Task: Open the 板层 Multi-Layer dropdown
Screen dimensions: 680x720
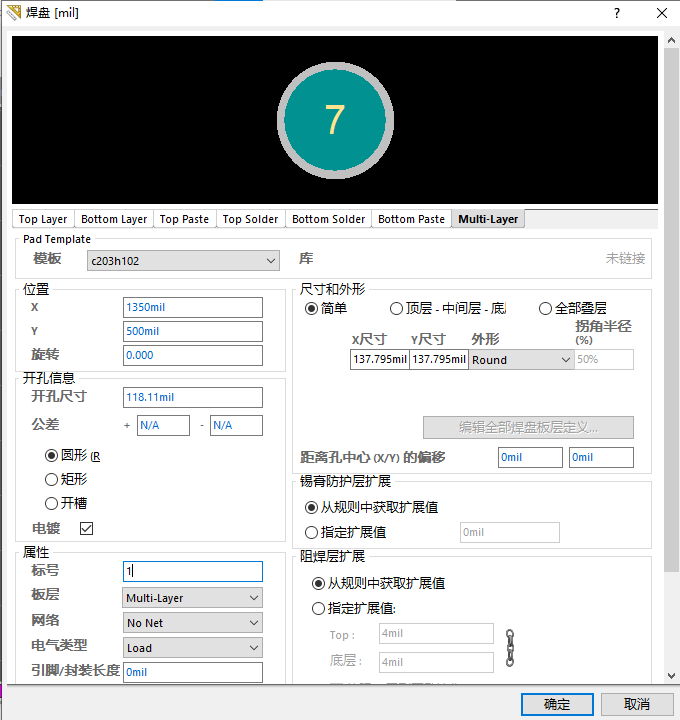Action: [x=192, y=598]
